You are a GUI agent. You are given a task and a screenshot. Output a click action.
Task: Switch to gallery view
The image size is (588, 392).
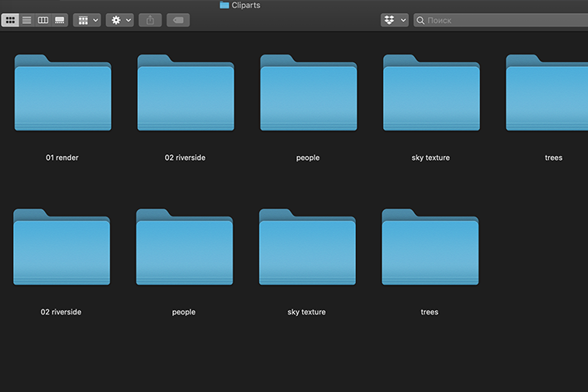point(60,20)
